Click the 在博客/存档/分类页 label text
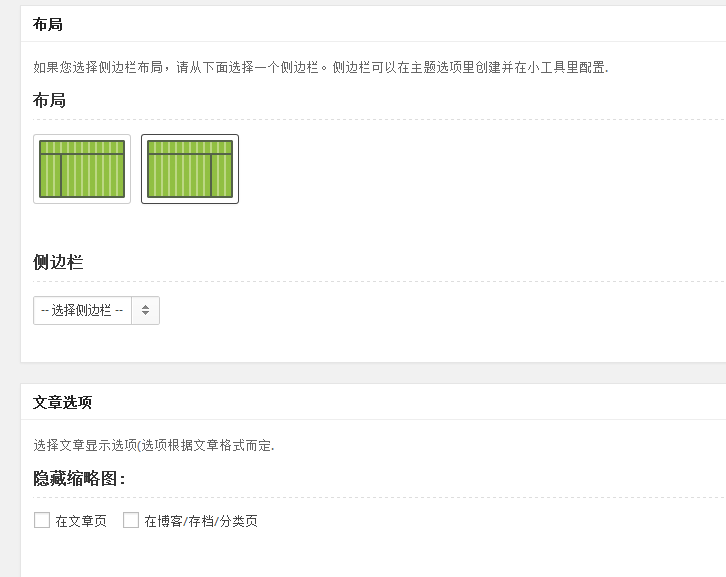The height and width of the screenshot is (577, 726). coord(201,521)
